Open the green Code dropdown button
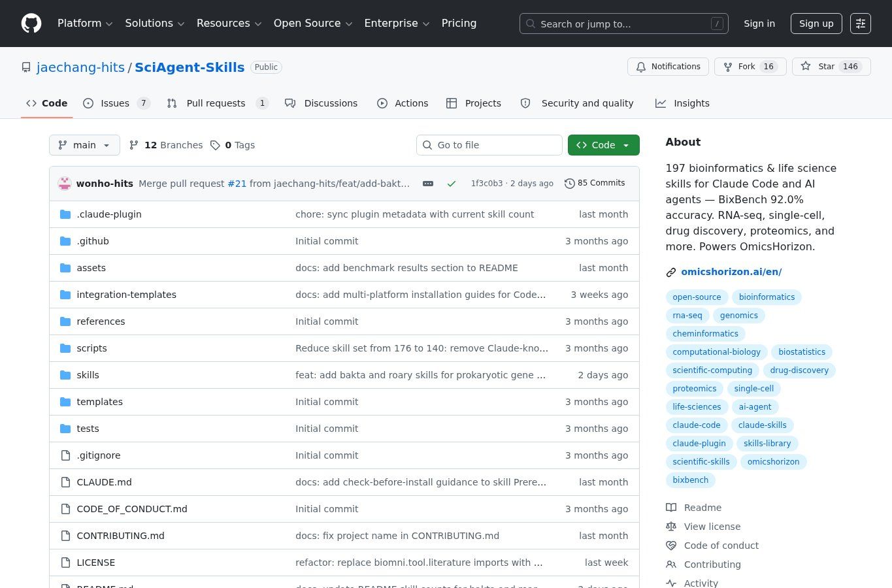Viewport: 892px width, 588px height. (x=603, y=145)
